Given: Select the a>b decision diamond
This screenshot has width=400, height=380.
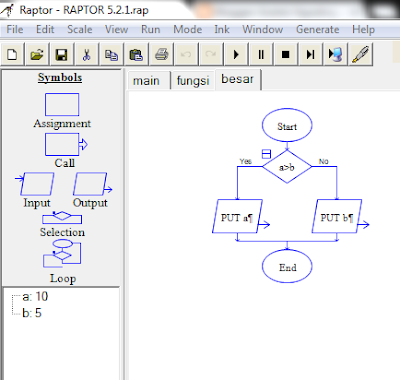Looking at the screenshot, I should 287,167.
